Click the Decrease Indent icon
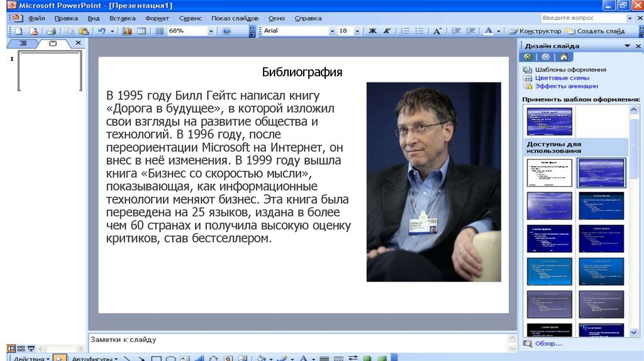644x361 pixels. 456,31
